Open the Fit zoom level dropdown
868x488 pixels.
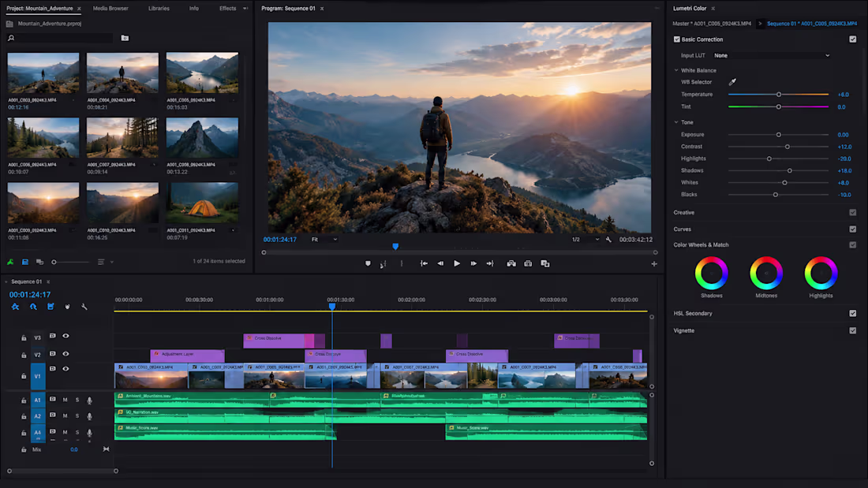point(324,240)
